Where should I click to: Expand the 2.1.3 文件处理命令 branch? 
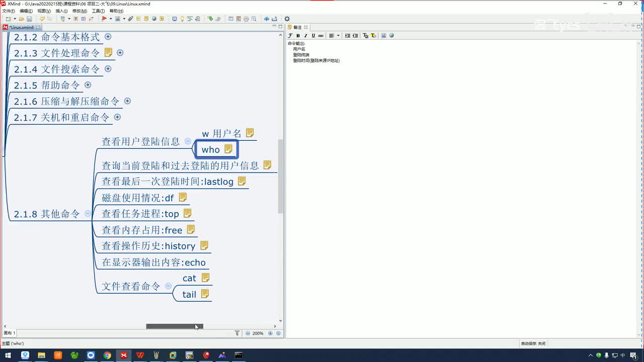[x=120, y=53]
